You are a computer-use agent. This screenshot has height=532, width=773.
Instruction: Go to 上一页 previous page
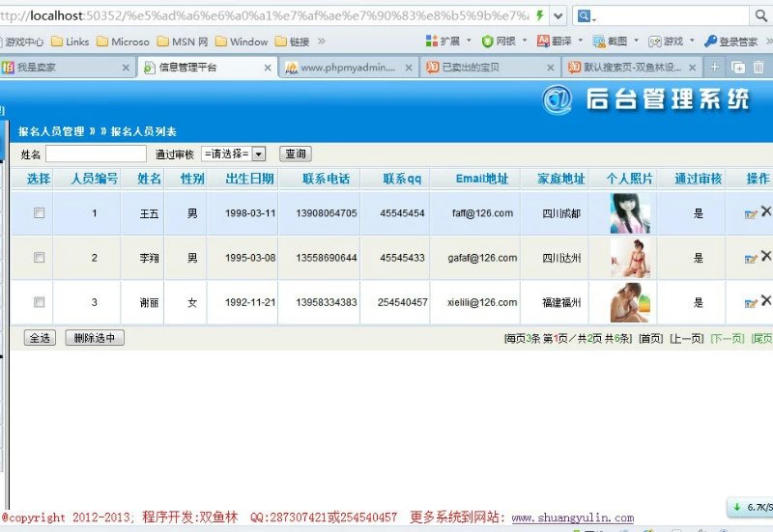click(x=687, y=338)
